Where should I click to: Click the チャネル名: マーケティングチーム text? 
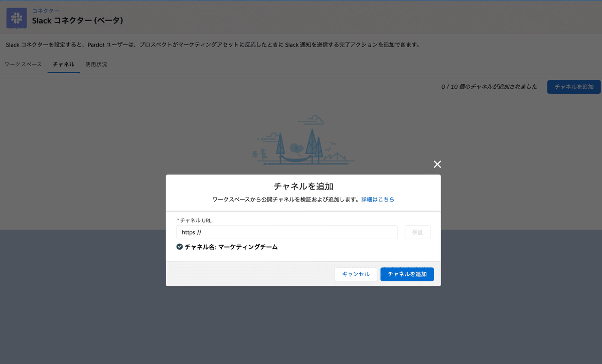[x=231, y=247]
